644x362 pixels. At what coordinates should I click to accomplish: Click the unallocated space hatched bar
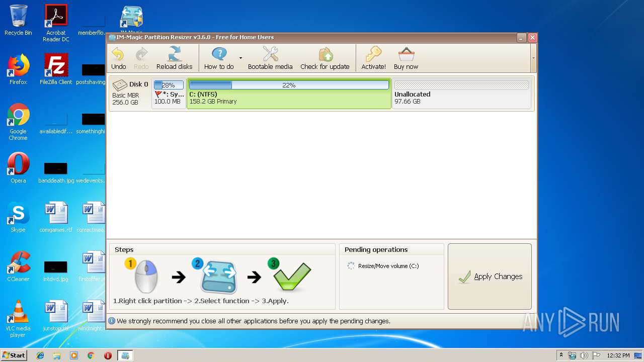pos(461,85)
